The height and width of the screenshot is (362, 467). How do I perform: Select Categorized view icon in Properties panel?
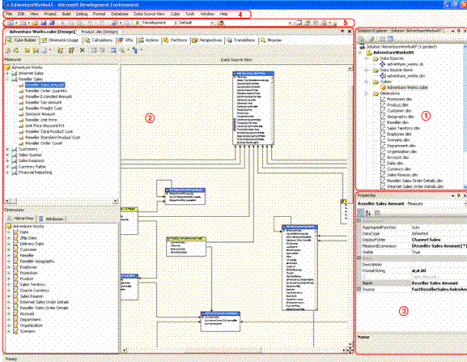[360, 212]
